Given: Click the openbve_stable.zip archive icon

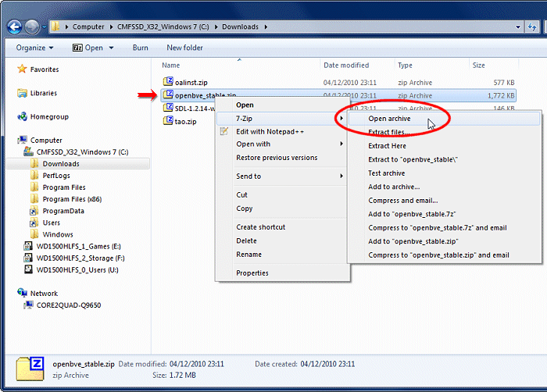Looking at the screenshot, I should click(168, 94).
